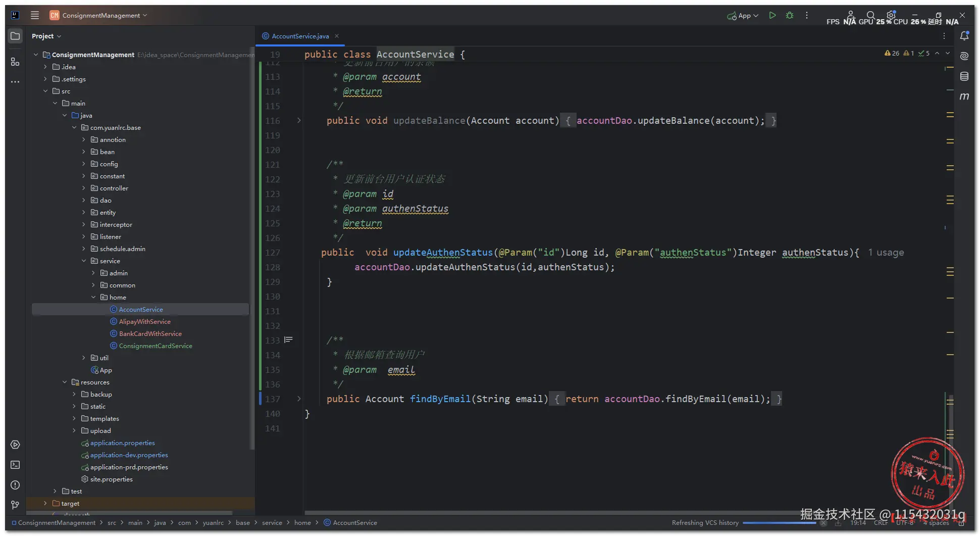Click the Refreshing VCS history status
Image resolution: width=980 pixels, height=536 pixels.
pyautogui.click(x=705, y=523)
